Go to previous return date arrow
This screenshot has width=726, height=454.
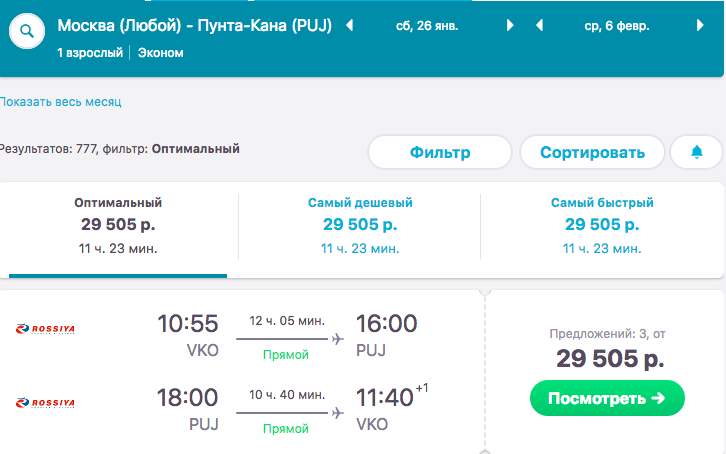point(539,25)
